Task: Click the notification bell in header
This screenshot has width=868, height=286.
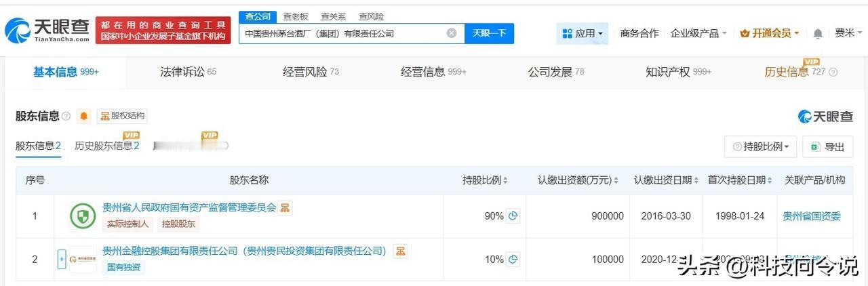Action: [x=818, y=33]
